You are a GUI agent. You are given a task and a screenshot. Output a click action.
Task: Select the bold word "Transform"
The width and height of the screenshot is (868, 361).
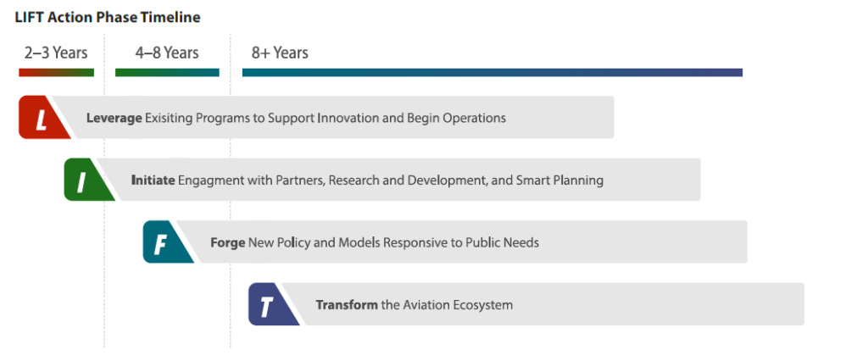pos(346,304)
